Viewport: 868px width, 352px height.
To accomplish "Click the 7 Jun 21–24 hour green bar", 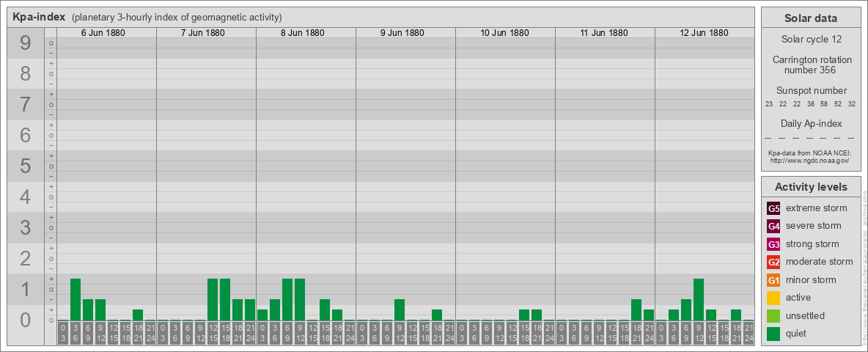I will click(x=250, y=310).
